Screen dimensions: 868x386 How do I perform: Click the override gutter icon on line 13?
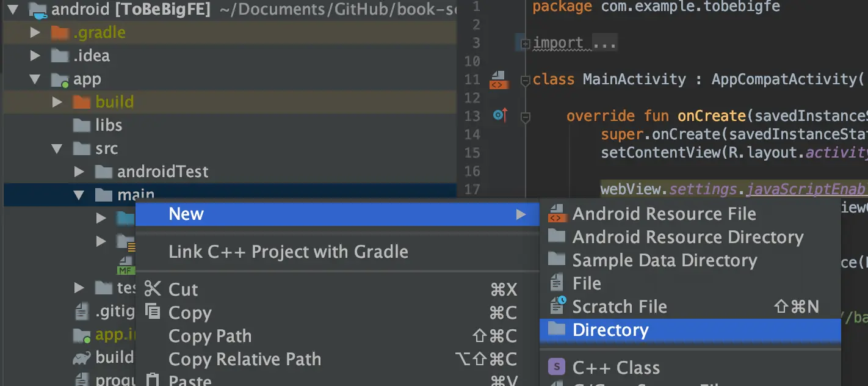click(x=501, y=115)
